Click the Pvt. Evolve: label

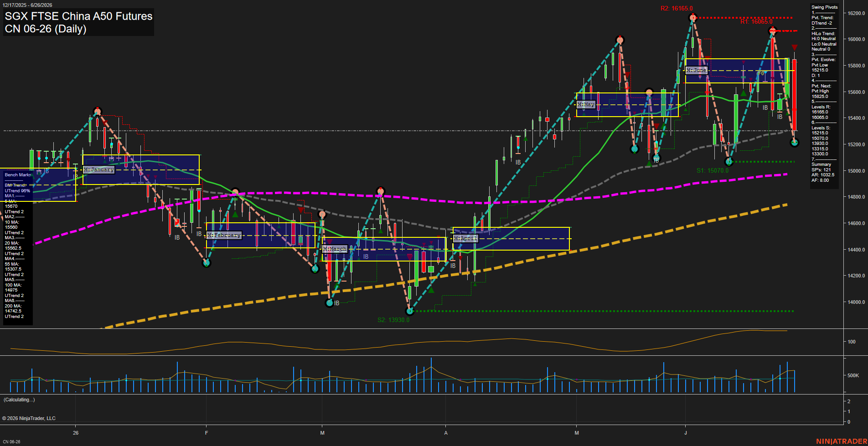(x=823, y=60)
